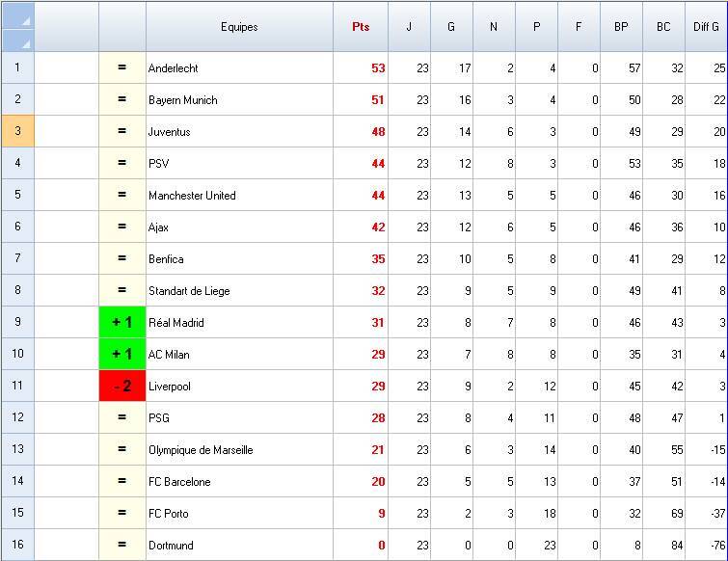Click the Pts column header
This screenshot has height=561, width=728.
click(x=361, y=27)
